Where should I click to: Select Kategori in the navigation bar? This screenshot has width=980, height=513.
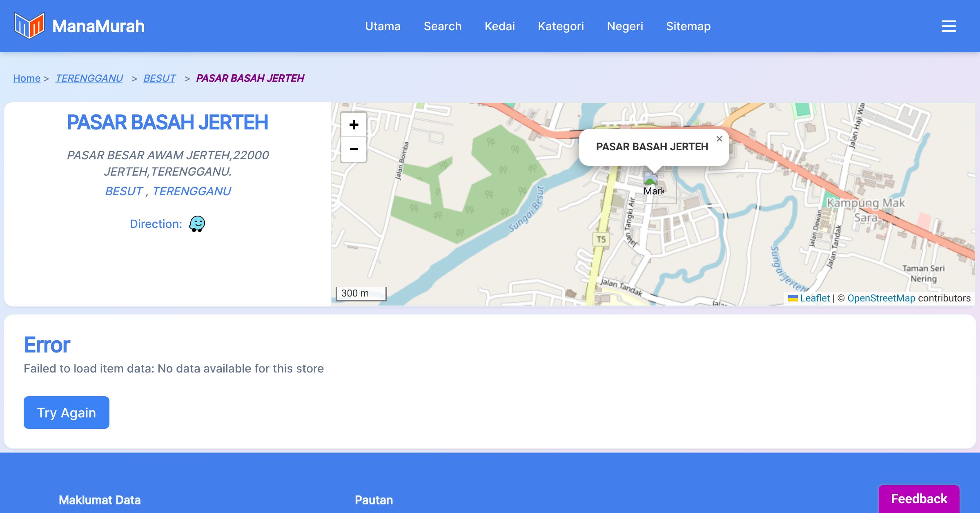tap(561, 26)
